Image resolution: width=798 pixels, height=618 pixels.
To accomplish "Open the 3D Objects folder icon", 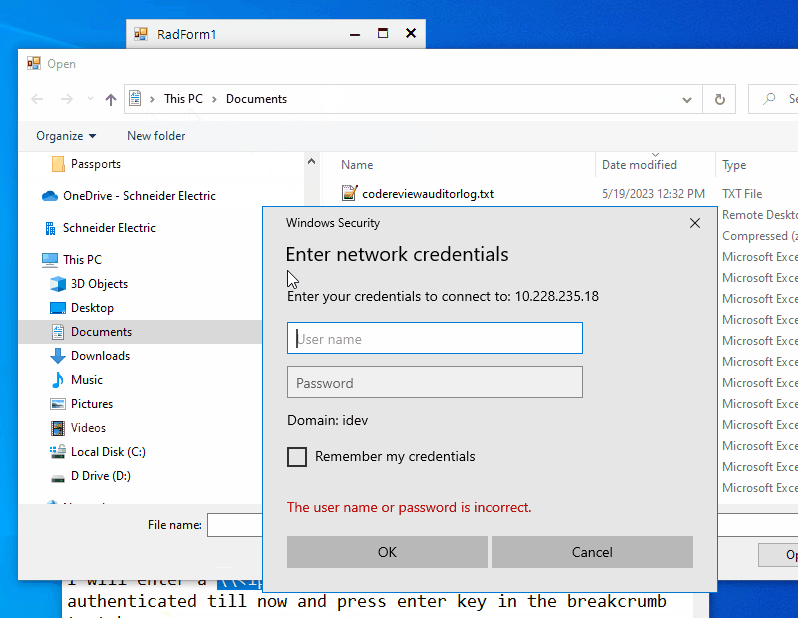I will 57,284.
